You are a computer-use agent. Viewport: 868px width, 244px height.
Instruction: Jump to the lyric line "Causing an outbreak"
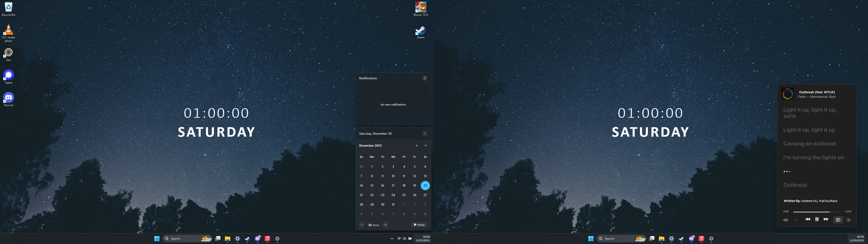click(x=809, y=143)
